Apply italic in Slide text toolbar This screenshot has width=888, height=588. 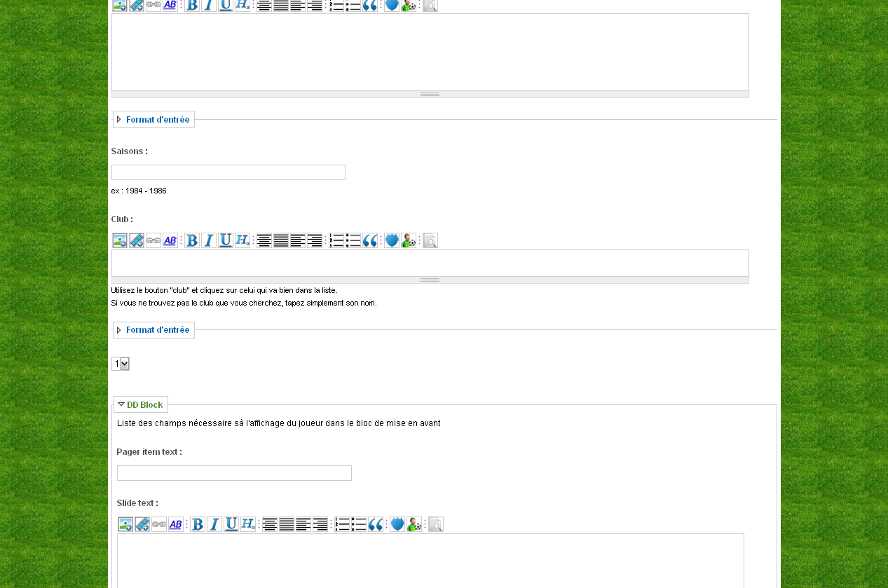(214, 524)
